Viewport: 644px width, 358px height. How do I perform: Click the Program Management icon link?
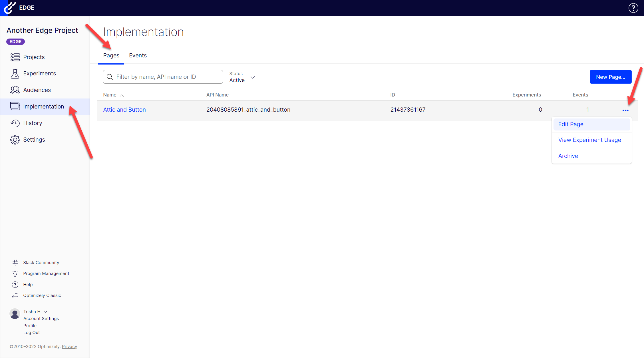coord(15,273)
